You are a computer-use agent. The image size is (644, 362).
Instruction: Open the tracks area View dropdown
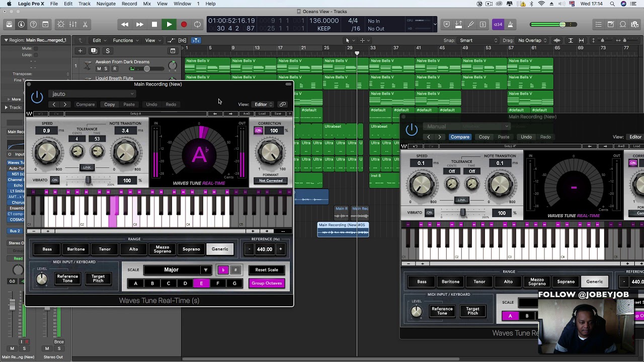coord(152,40)
